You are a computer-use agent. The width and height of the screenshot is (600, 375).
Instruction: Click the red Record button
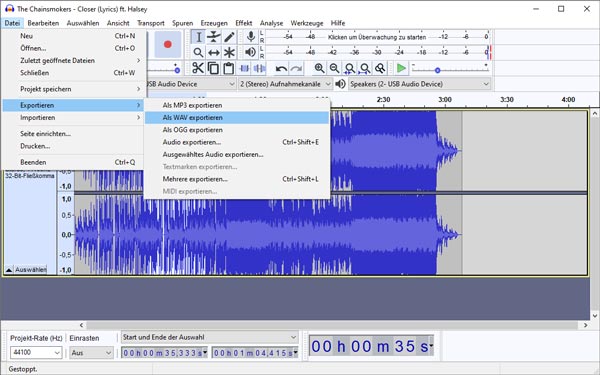[x=168, y=44]
